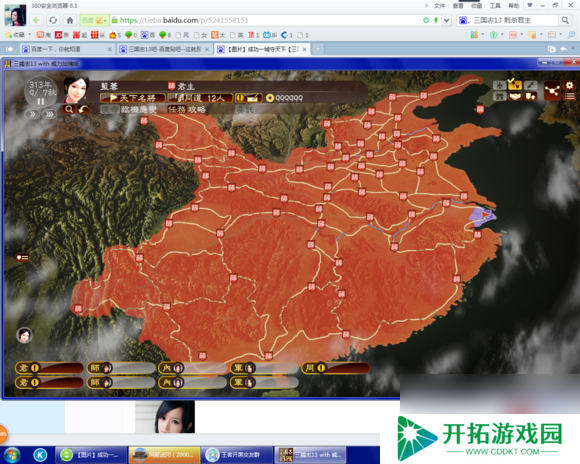Open the 工具 menu
580x464 pixels.
495,6
